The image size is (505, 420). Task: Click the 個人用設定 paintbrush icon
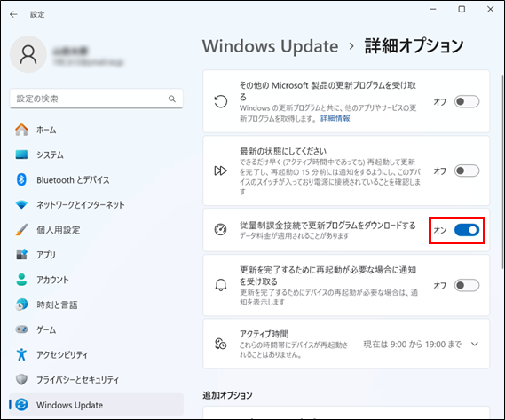(x=21, y=229)
